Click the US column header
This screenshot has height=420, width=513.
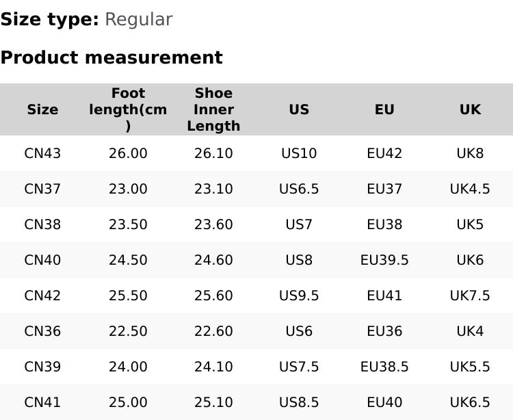click(x=299, y=109)
